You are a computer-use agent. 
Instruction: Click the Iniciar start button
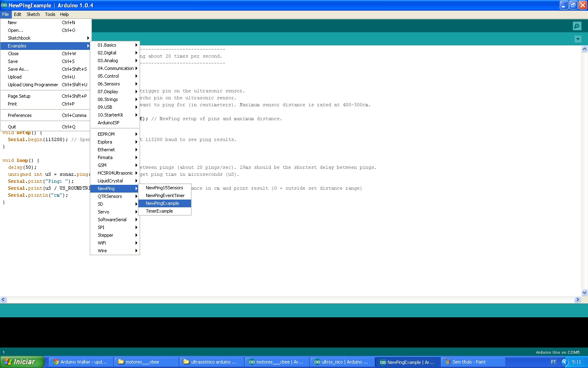(22, 362)
